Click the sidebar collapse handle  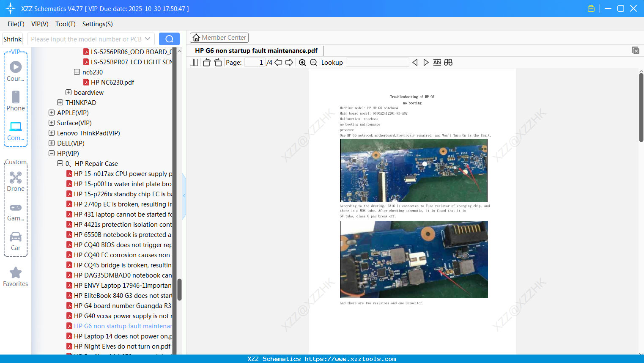pos(184,196)
